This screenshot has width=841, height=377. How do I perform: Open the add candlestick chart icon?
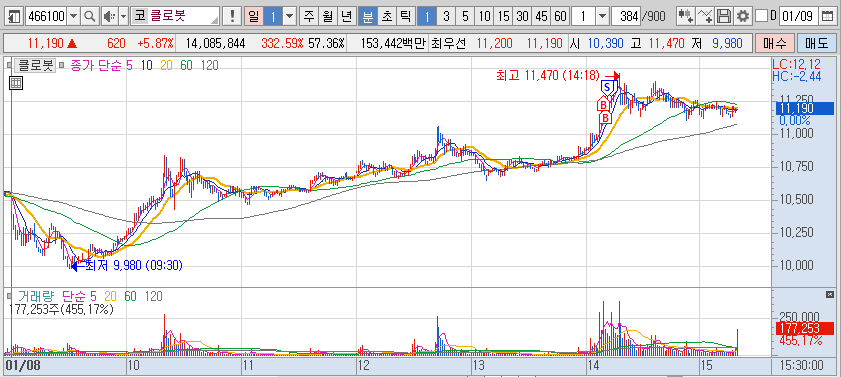pos(685,16)
